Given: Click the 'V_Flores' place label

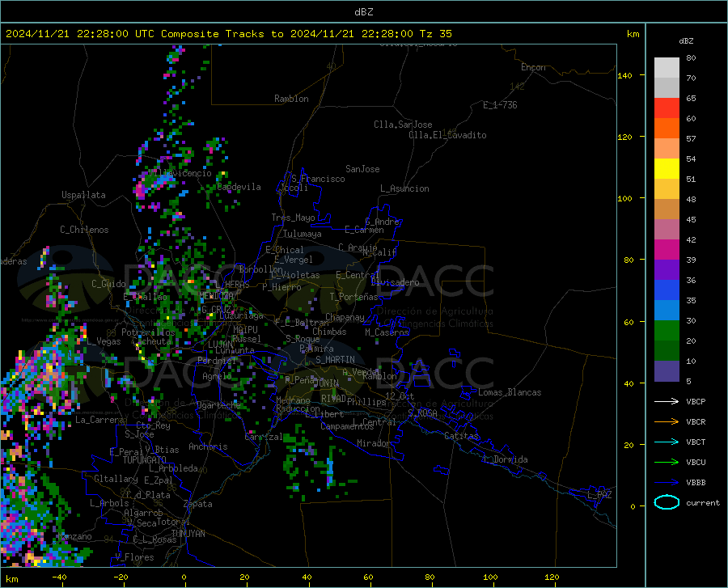Looking at the screenshot, I should (x=134, y=557).
